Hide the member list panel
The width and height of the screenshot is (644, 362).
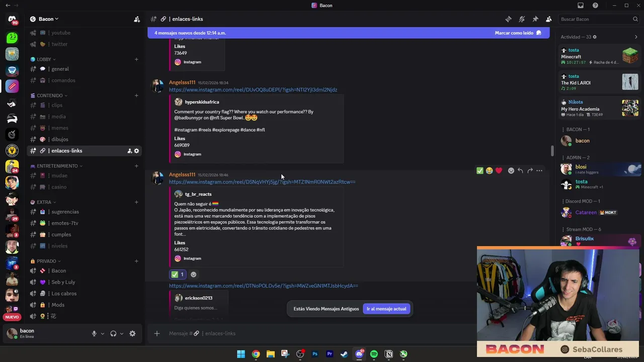[549, 19]
